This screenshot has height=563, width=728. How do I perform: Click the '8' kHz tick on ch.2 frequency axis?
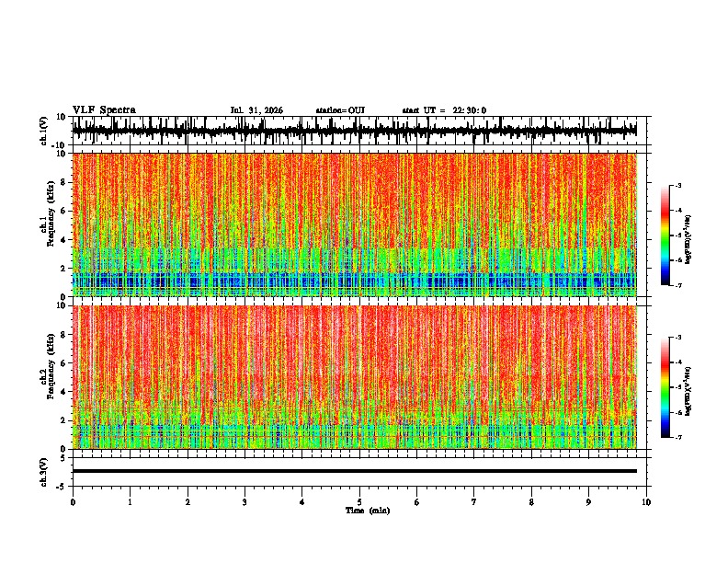(x=64, y=335)
